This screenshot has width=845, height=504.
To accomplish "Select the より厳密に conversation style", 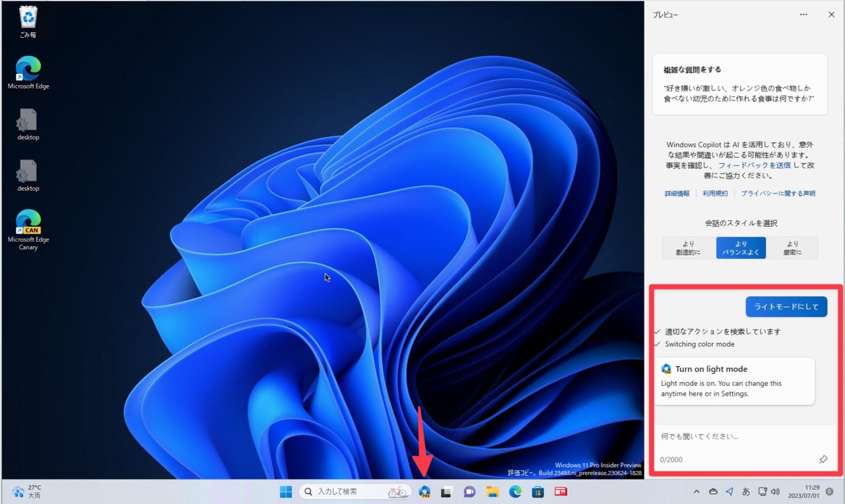I will coord(792,247).
